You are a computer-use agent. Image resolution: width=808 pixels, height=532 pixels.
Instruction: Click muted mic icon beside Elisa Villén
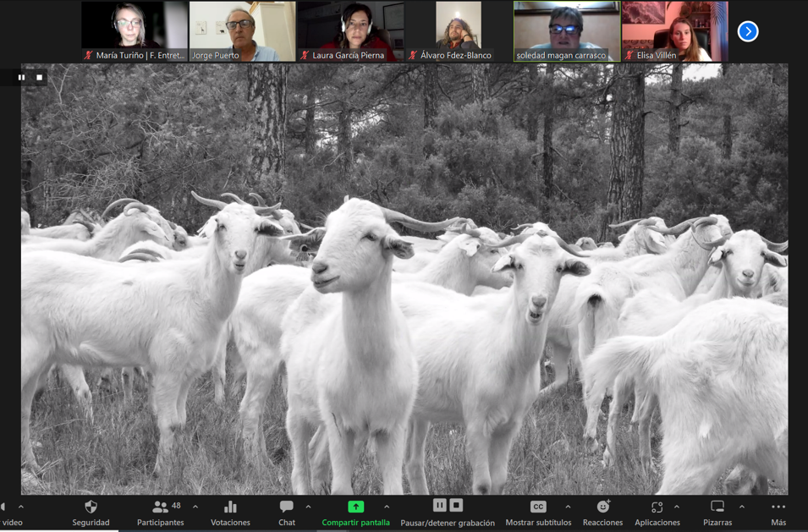629,55
